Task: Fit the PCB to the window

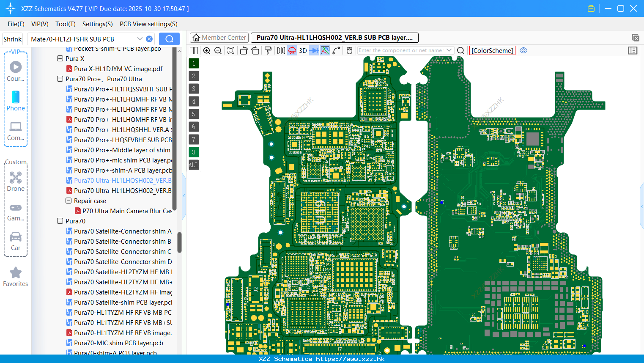Action: [231, 50]
